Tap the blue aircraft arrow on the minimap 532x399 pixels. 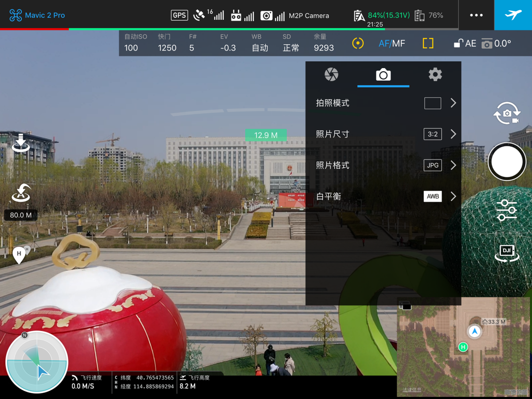click(x=475, y=331)
